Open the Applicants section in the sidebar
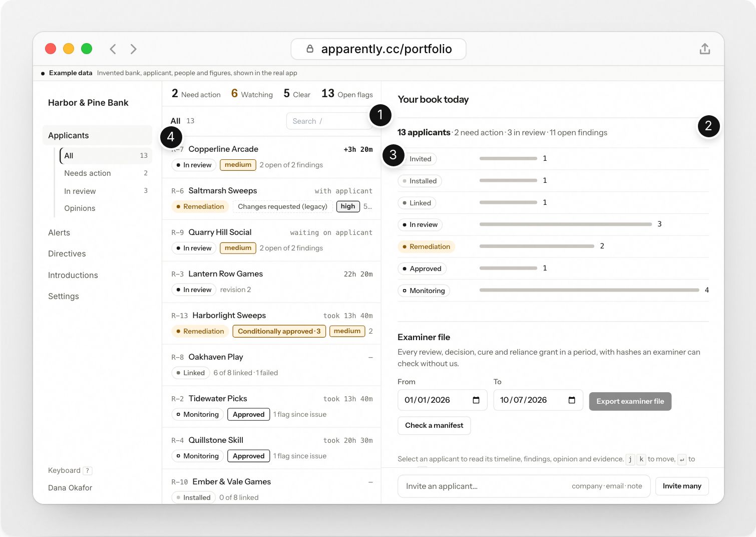This screenshot has width=756, height=537. pyautogui.click(x=98, y=135)
